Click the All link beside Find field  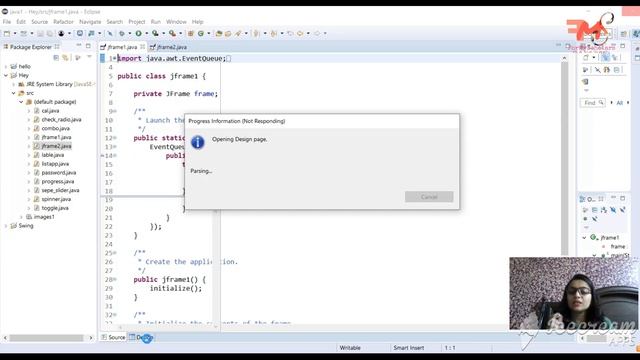[619, 103]
